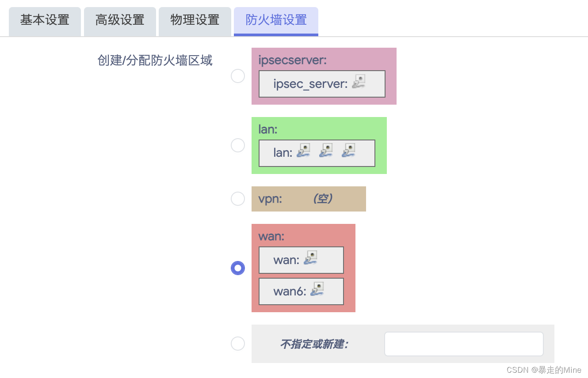Image resolution: width=588 pixels, height=378 pixels.
Task: Select the 防火墙设置 tab
Action: (276, 21)
